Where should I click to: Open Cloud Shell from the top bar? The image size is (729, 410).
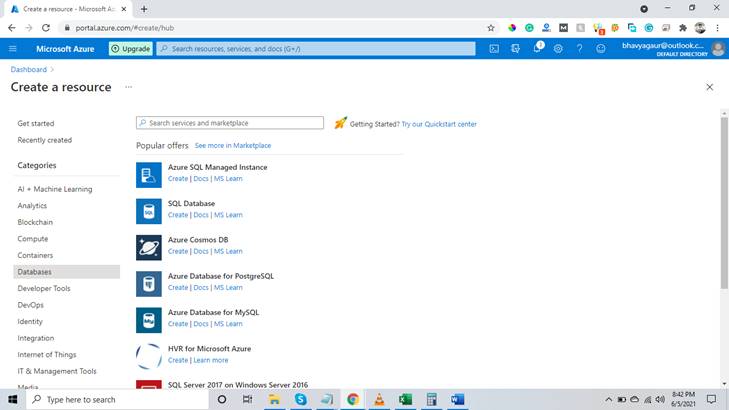coord(494,48)
